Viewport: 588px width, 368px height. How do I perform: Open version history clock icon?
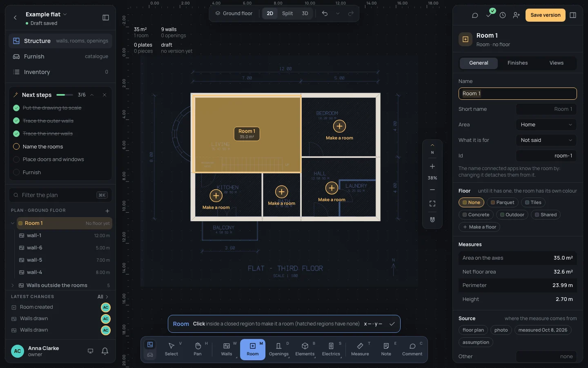pyautogui.click(x=503, y=15)
